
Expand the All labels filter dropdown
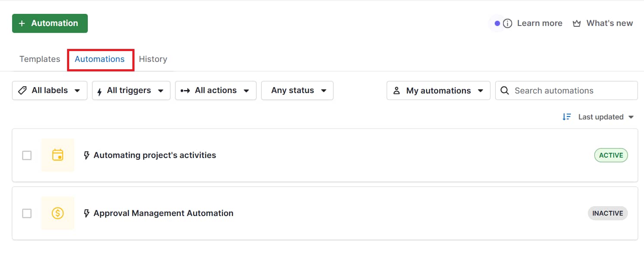(50, 90)
